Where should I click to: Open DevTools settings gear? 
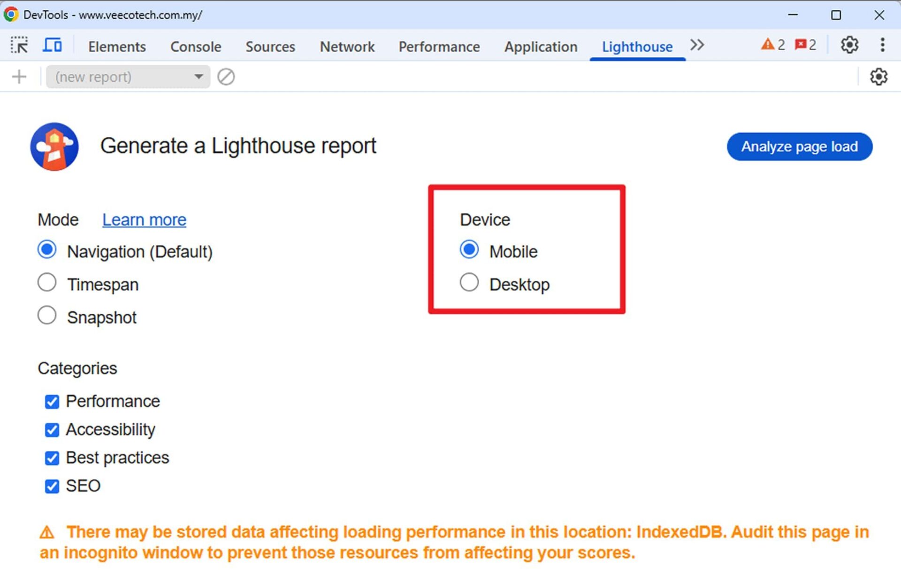click(x=849, y=45)
